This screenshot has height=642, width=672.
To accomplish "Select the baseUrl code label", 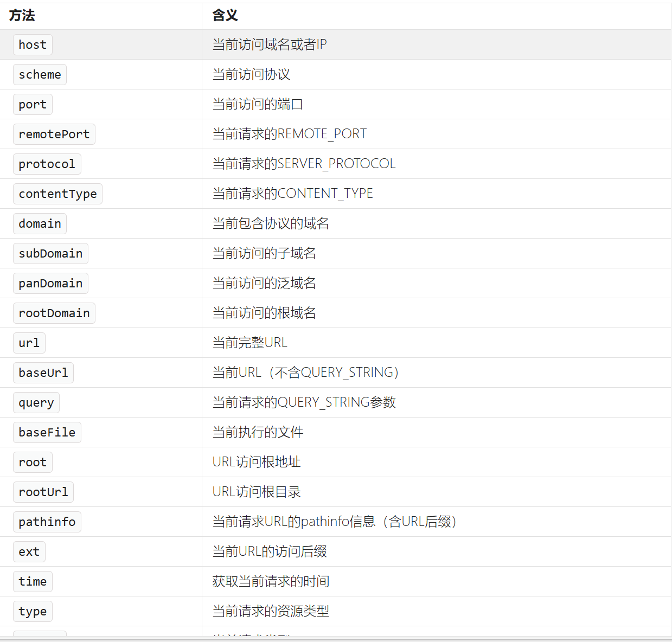I will click(43, 373).
